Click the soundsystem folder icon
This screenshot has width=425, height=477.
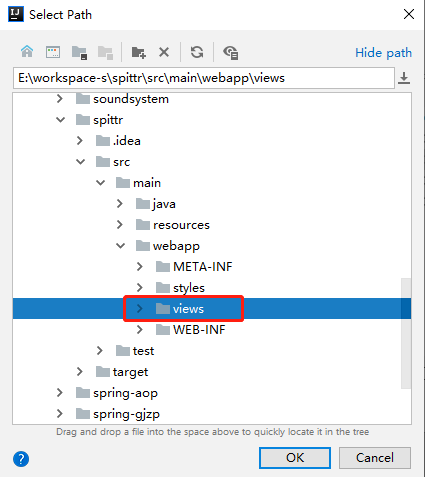[83, 99]
